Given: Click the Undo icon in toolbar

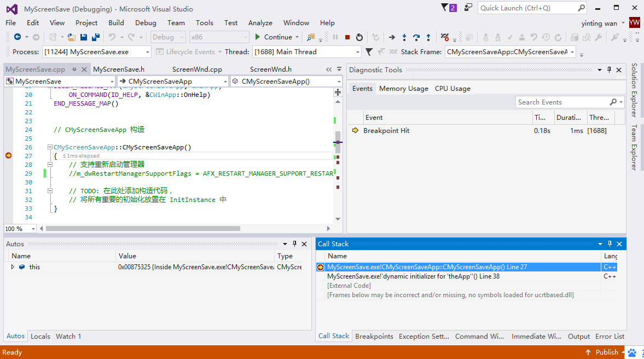Looking at the screenshot, I should pos(112,37).
